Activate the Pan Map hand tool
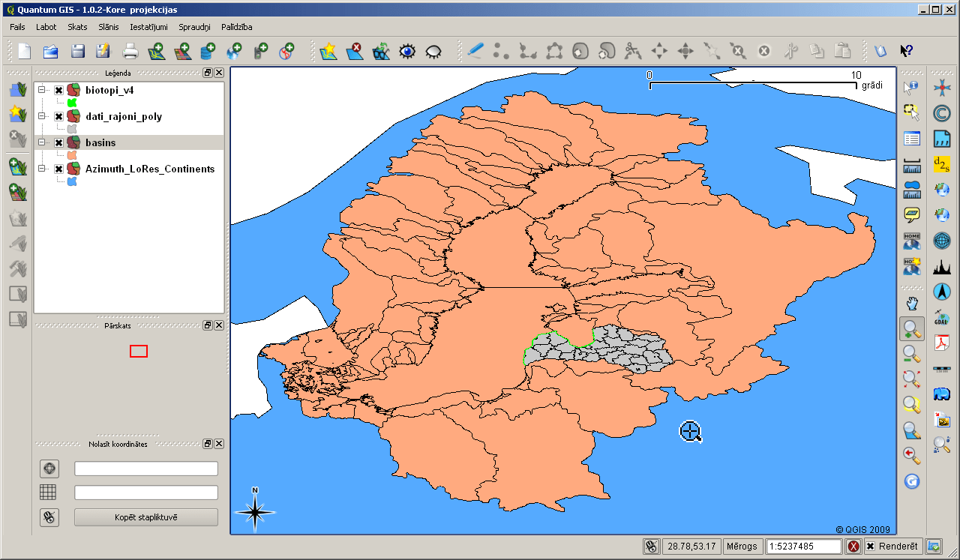The image size is (960, 560). [x=912, y=304]
